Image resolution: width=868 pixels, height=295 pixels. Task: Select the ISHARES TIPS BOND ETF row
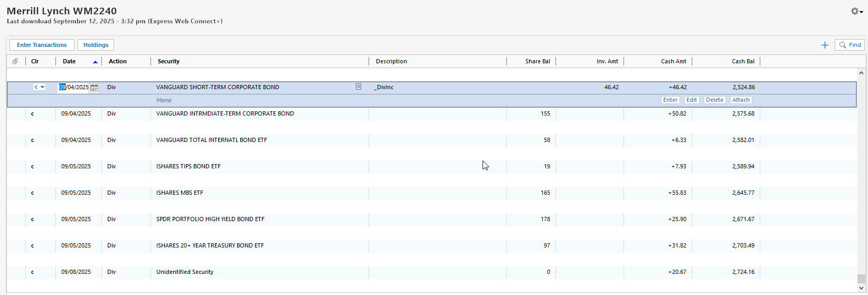tap(432, 166)
